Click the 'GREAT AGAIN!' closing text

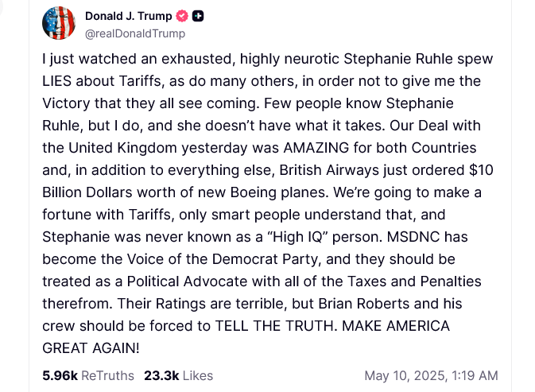(x=91, y=348)
